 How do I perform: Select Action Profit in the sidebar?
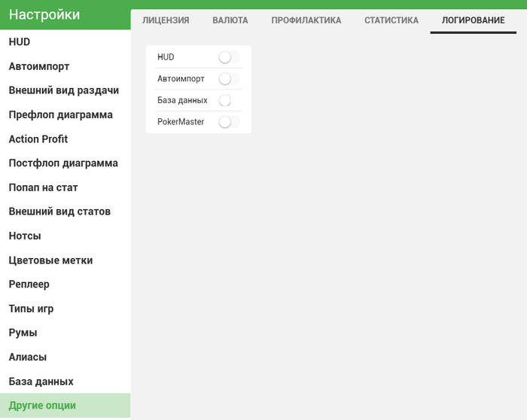point(65,139)
